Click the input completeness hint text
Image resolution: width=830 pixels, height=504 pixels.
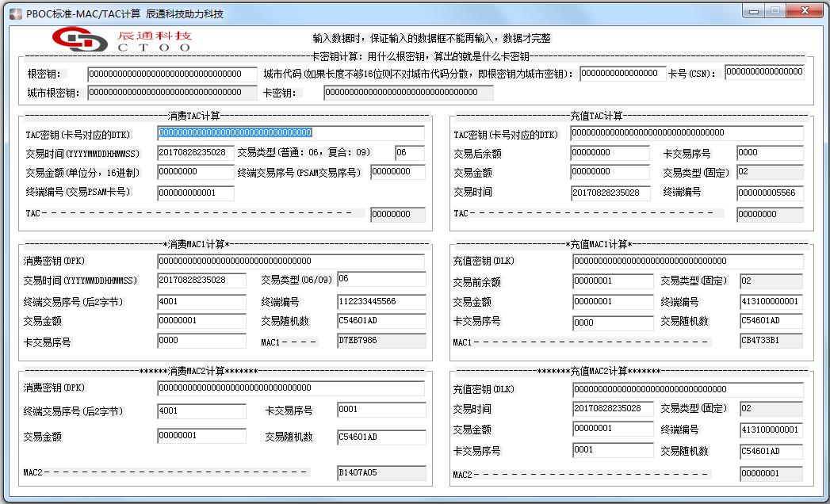(431, 39)
